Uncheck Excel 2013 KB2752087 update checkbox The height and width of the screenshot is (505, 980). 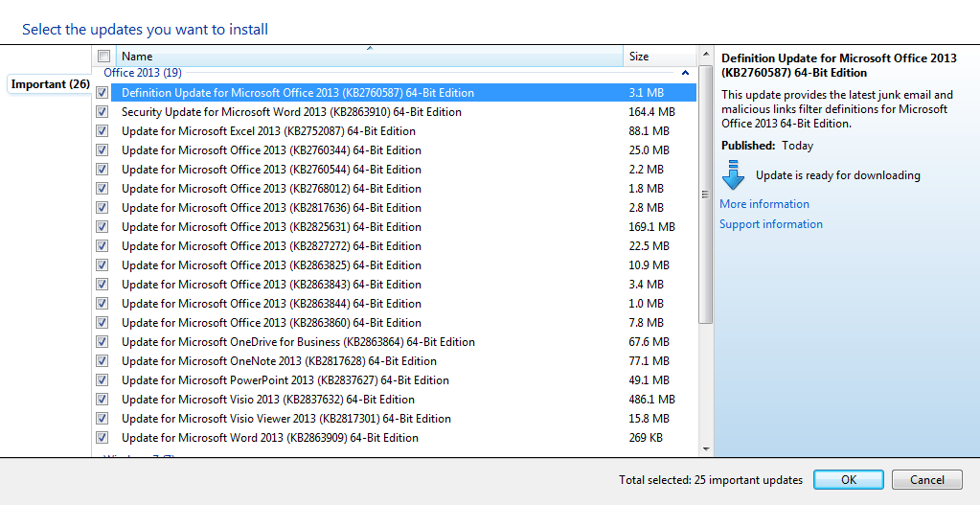click(102, 131)
